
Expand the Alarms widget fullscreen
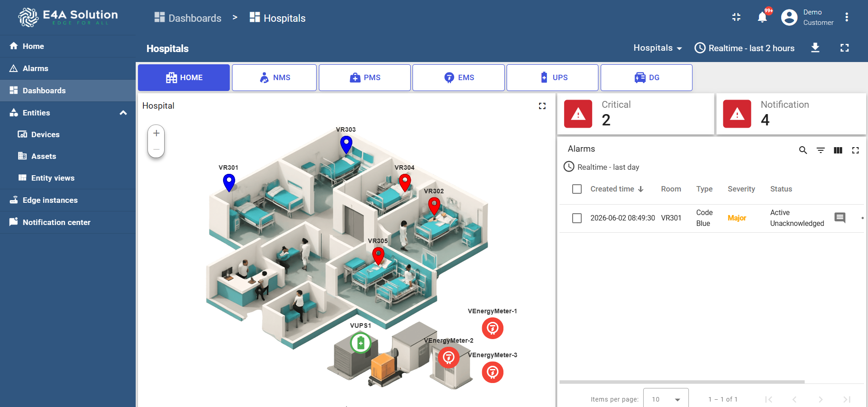[x=855, y=150]
